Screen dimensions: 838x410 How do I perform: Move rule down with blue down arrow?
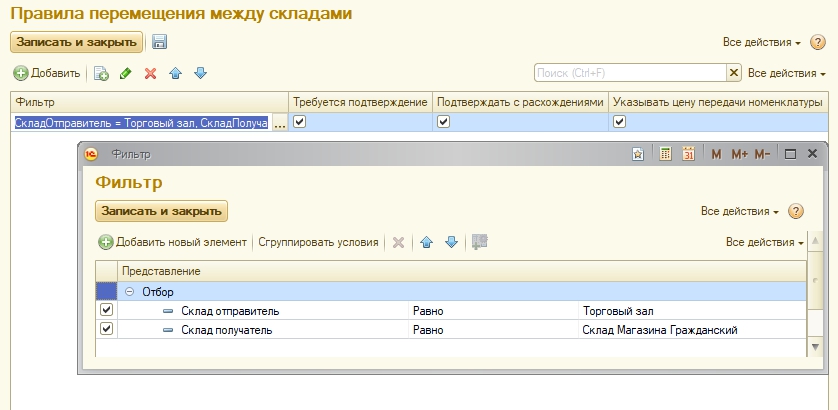pos(200,73)
